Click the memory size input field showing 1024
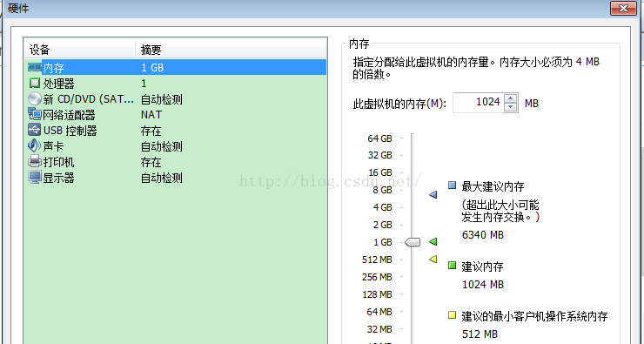This screenshot has height=344, width=644. [479, 103]
